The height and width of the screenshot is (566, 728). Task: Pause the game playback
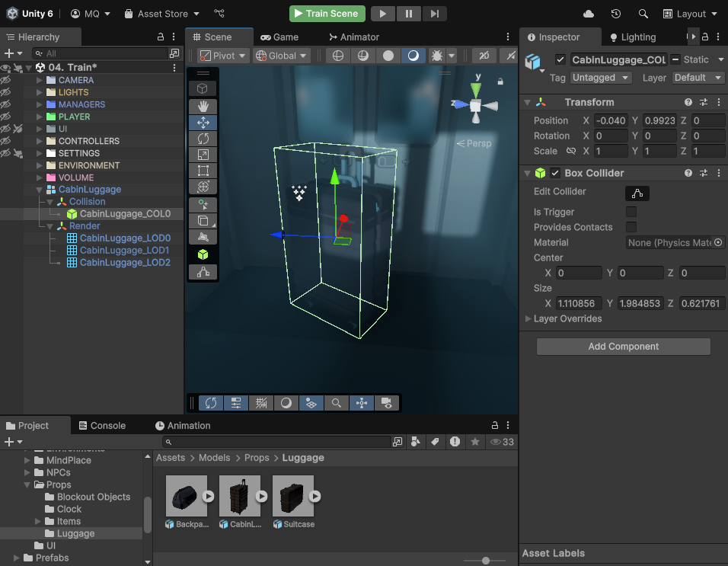pos(409,14)
